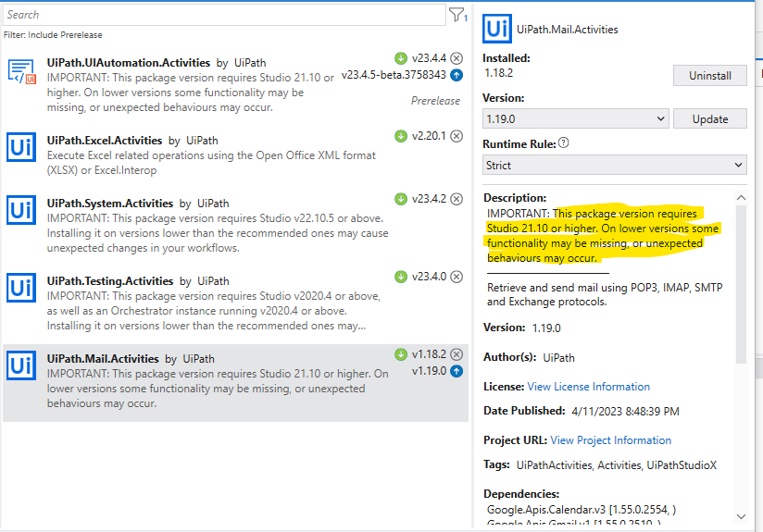The width and height of the screenshot is (763, 532).
Task: Click installed green icon for Excel v2.20.1
Action: (401, 136)
